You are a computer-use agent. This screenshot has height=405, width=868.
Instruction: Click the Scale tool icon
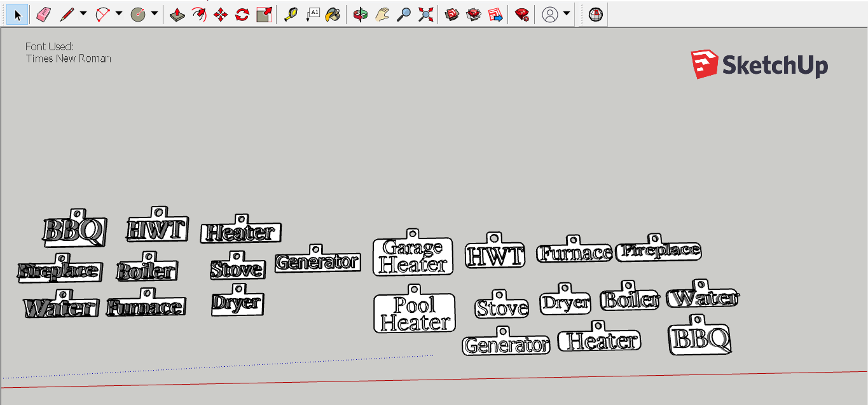pos(265,14)
